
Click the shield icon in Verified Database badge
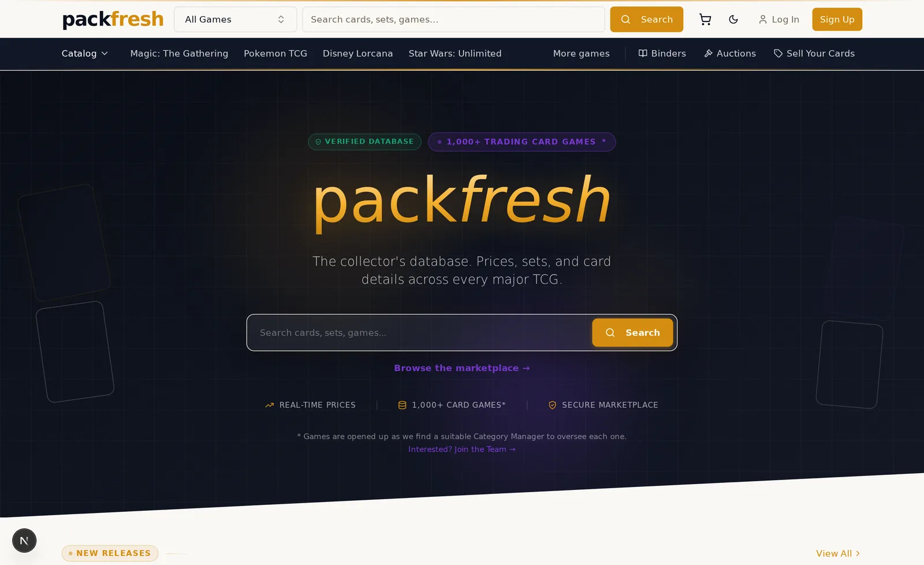coord(318,142)
